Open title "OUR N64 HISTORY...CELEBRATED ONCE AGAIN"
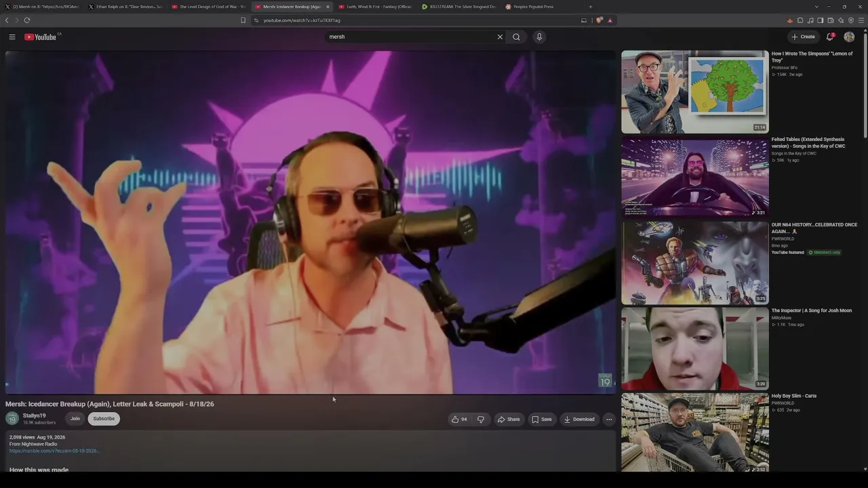The height and width of the screenshot is (488, 868). (814, 228)
